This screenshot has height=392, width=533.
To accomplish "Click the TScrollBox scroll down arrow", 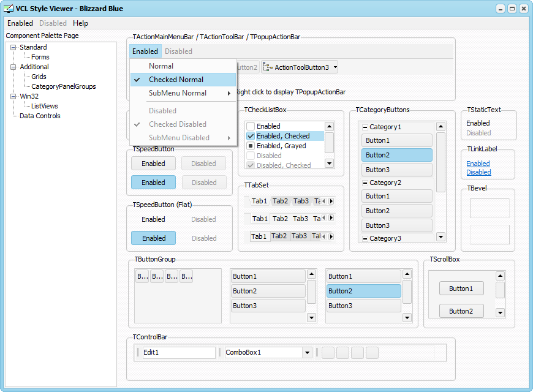I will pos(500,312).
